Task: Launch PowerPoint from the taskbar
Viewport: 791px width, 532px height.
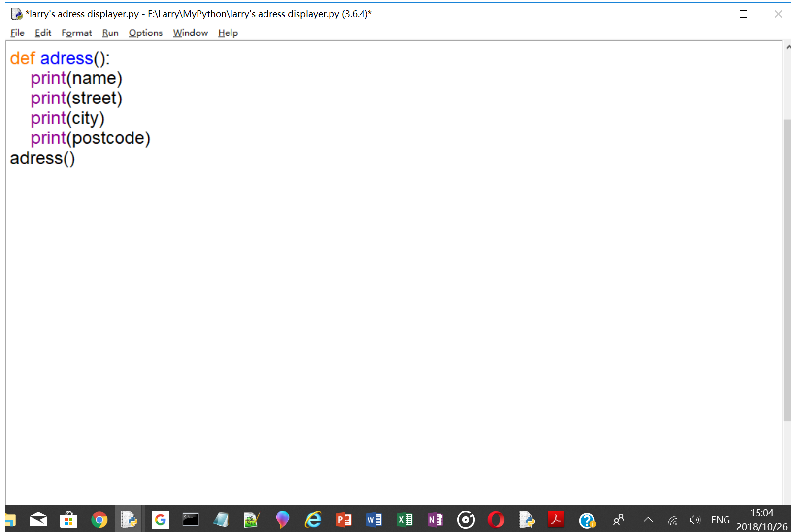Action: click(343, 519)
